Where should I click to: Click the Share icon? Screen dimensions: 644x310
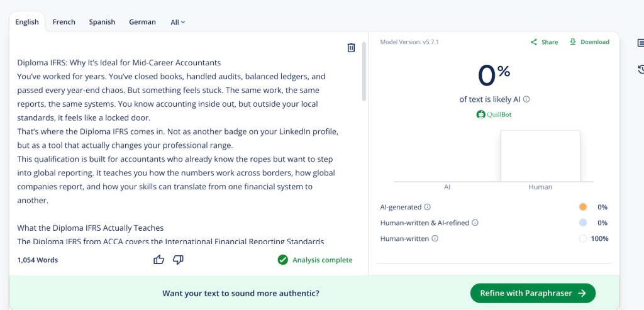[534, 42]
